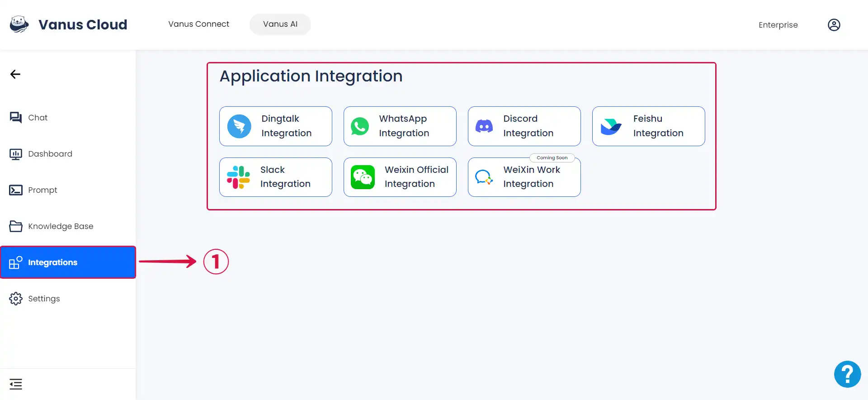Select Integrations in the sidebar

click(68, 262)
